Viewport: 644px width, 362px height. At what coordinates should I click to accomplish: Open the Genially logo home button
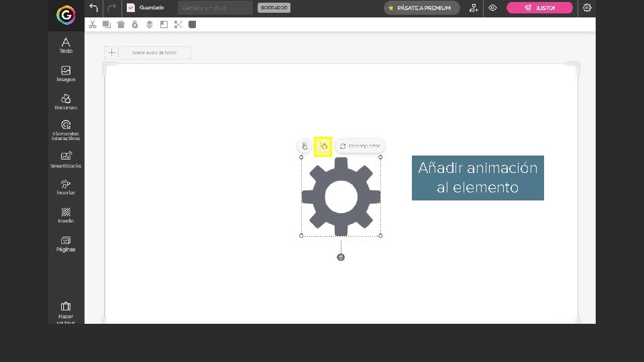click(66, 15)
